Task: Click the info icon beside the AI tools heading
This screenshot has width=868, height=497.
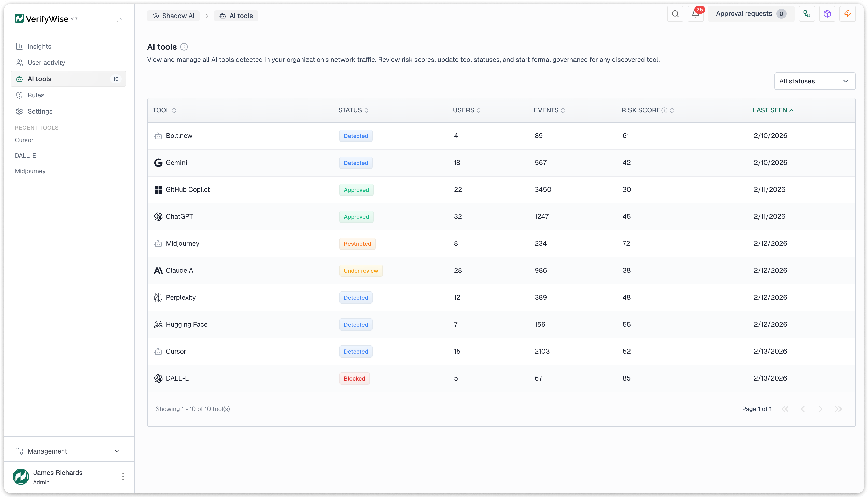Action: 184,47
